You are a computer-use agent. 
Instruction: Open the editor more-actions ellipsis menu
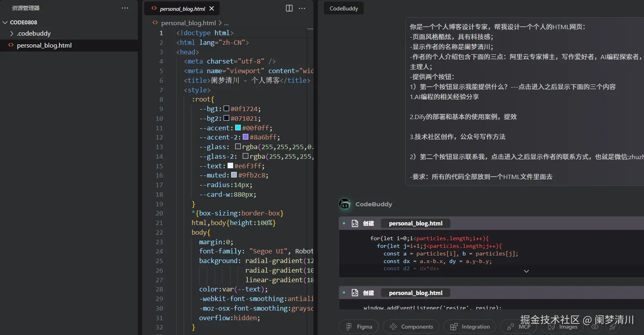point(302,8)
